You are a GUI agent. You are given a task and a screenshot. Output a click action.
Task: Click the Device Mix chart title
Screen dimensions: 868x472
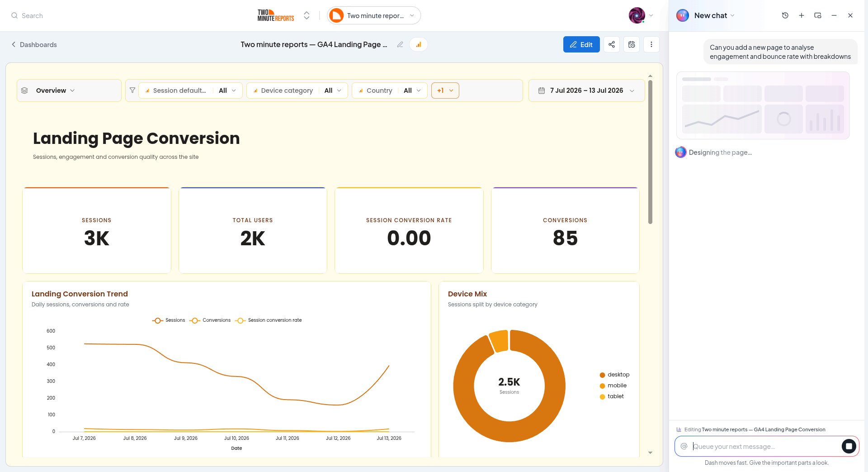tap(467, 294)
